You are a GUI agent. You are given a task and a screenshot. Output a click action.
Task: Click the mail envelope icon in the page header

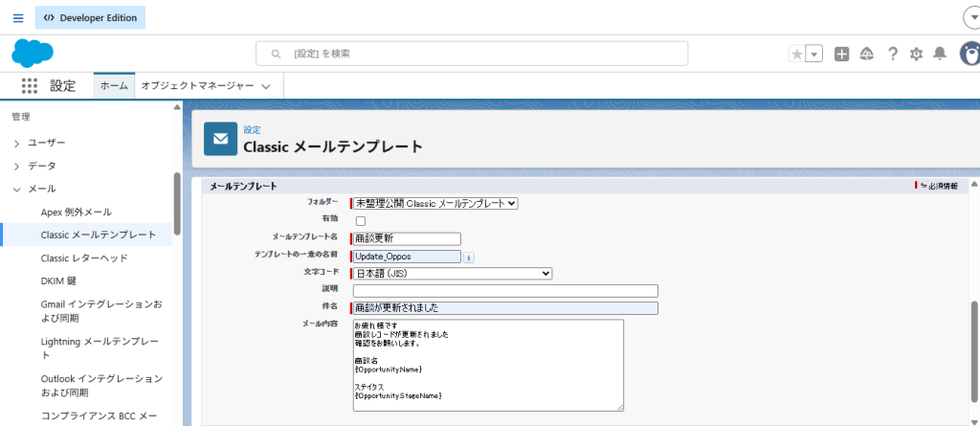221,139
